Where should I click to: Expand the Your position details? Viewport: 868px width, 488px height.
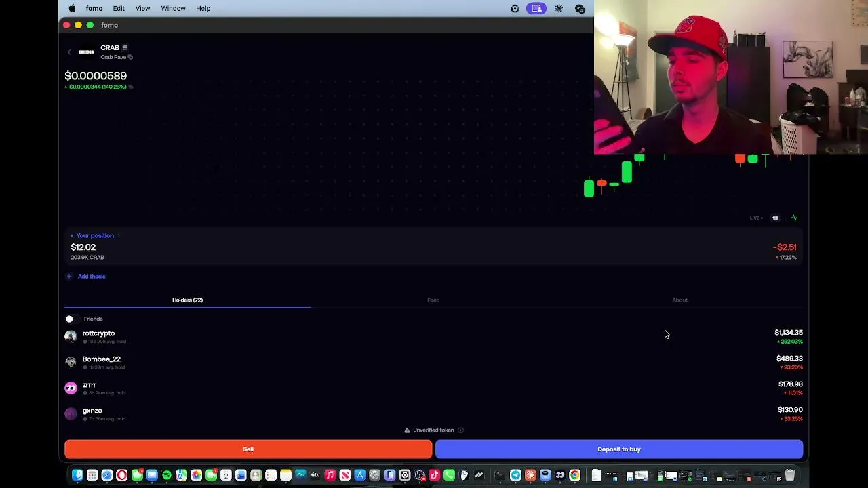95,235
